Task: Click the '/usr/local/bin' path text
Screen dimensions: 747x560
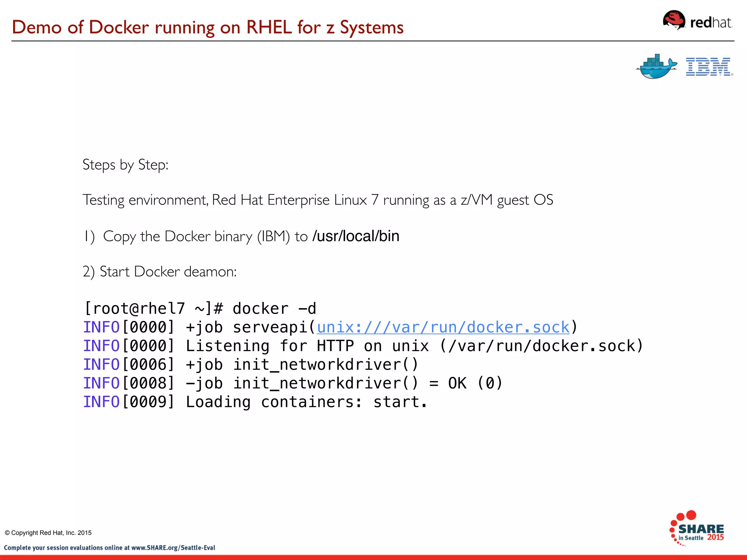Action: click(356, 236)
